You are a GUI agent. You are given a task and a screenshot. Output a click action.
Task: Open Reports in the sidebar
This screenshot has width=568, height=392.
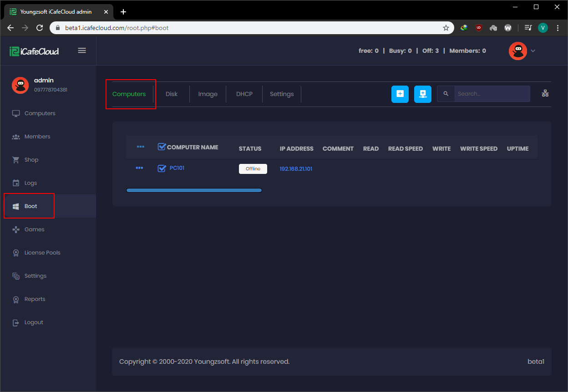(x=35, y=299)
